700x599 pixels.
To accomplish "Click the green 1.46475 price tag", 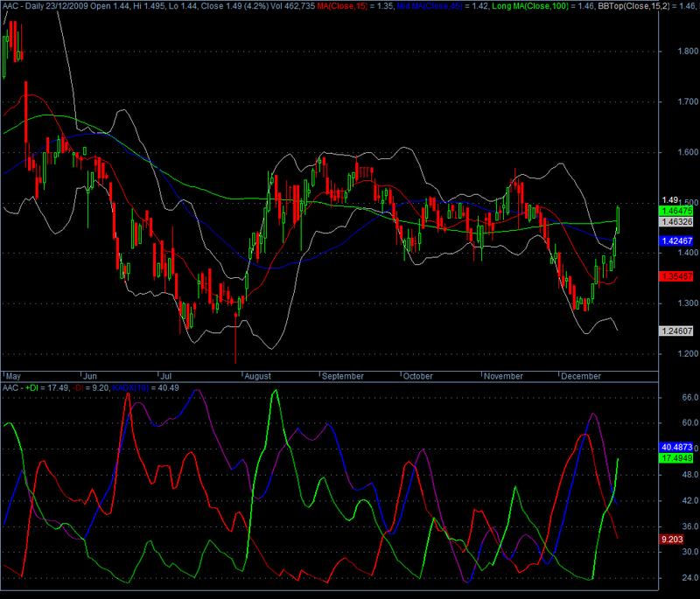I will 676,211.
